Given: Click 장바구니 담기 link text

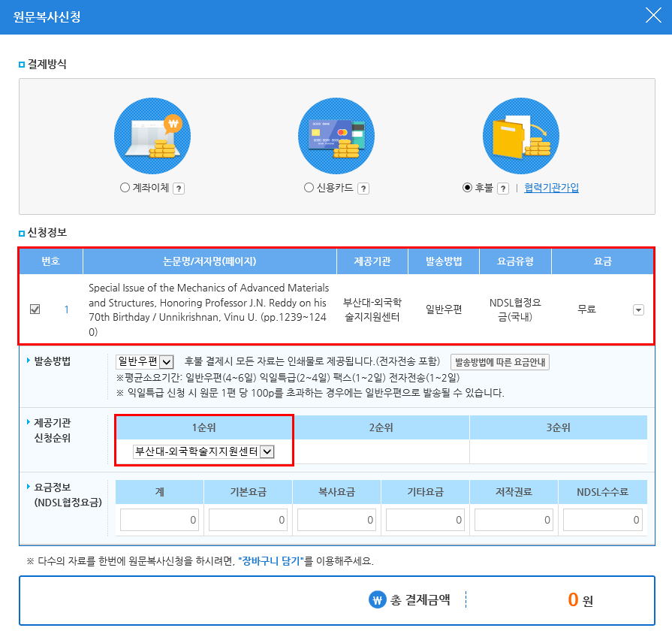Looking at the screenshot, I should pos(271,560).
